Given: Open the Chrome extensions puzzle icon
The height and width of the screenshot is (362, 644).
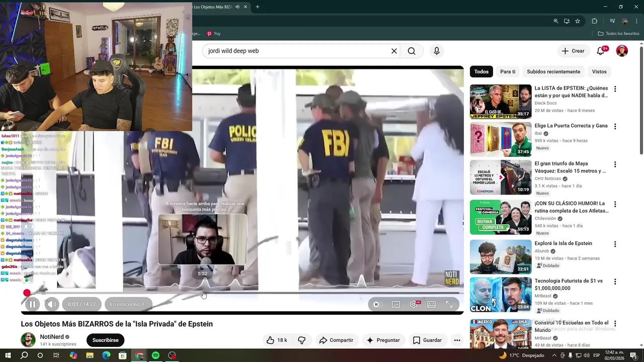Looking at the screenshot, I should tap(595, 21).
